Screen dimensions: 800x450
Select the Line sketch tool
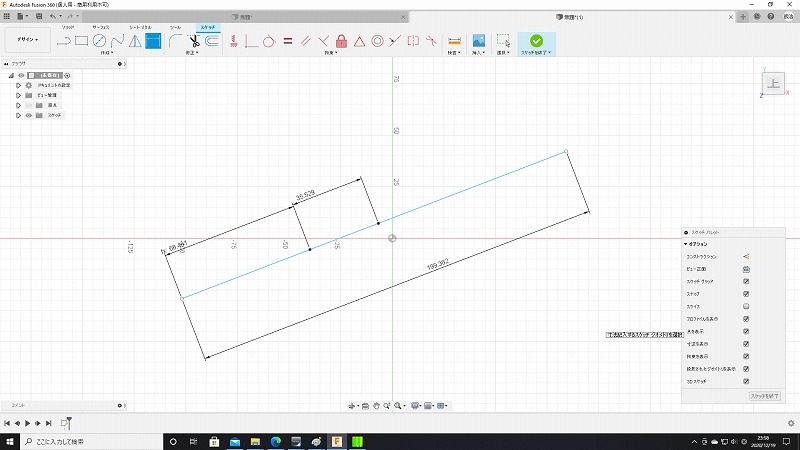64,41
